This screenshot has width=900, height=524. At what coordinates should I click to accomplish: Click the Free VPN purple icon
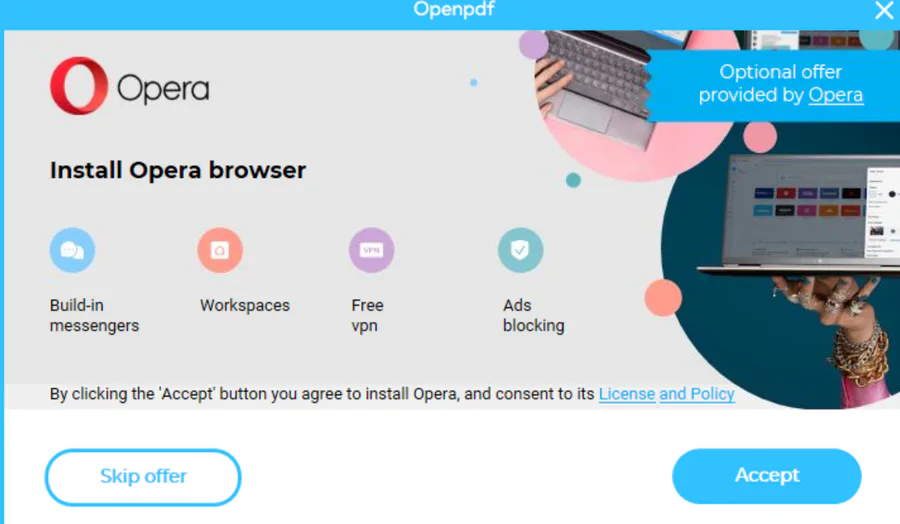[x=372, y=250]
